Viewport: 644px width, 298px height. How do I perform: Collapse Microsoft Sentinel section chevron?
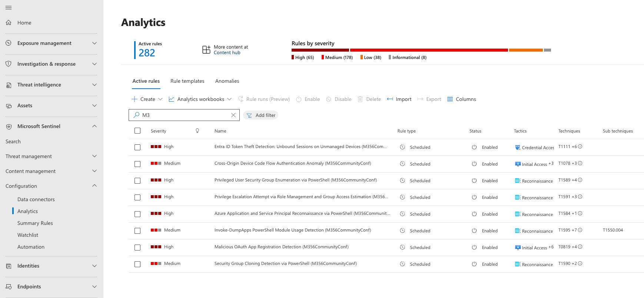94,126
